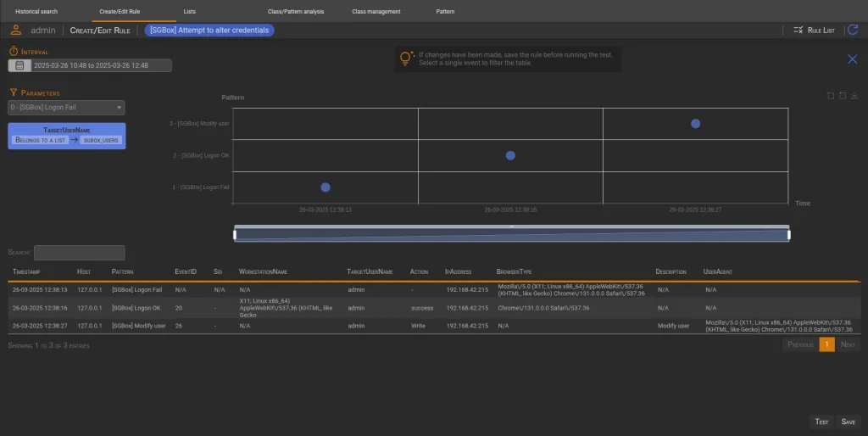Sort the table by the Timestamp column
868x436 pixels.
(26, 271)
